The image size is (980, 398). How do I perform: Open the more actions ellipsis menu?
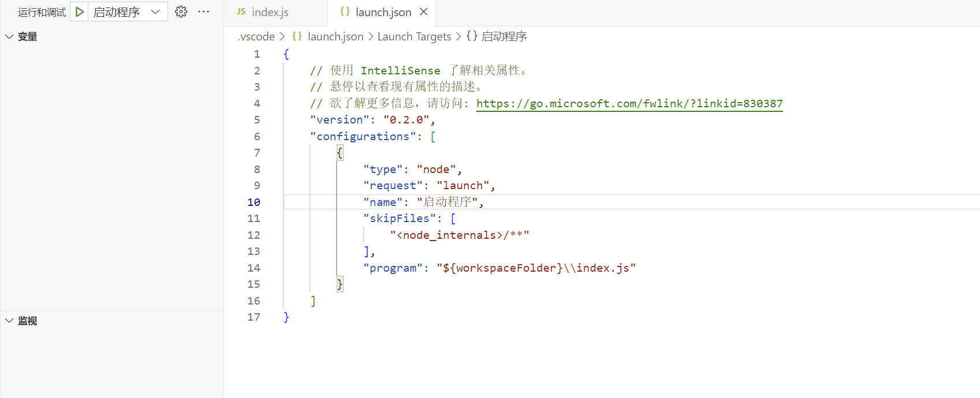coord(203,12)
